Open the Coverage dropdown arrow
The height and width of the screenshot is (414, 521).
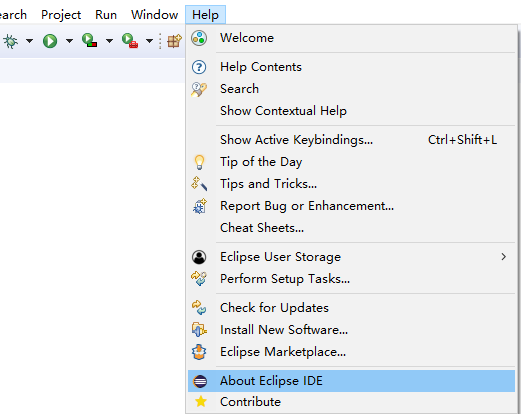109,41
